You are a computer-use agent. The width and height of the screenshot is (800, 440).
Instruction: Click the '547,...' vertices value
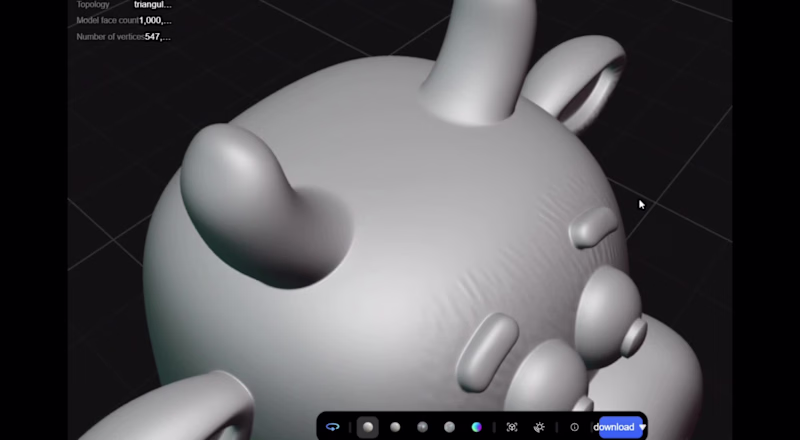[158, 37]
